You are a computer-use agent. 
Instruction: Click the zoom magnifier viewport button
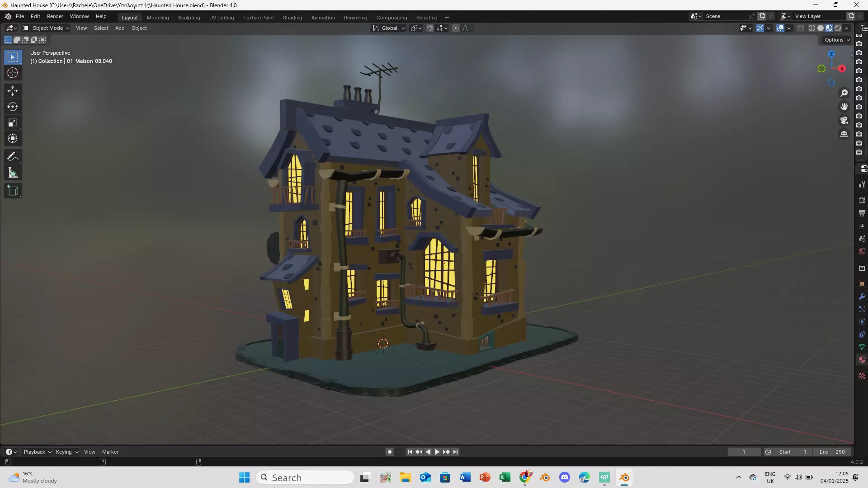click(844, 93)
